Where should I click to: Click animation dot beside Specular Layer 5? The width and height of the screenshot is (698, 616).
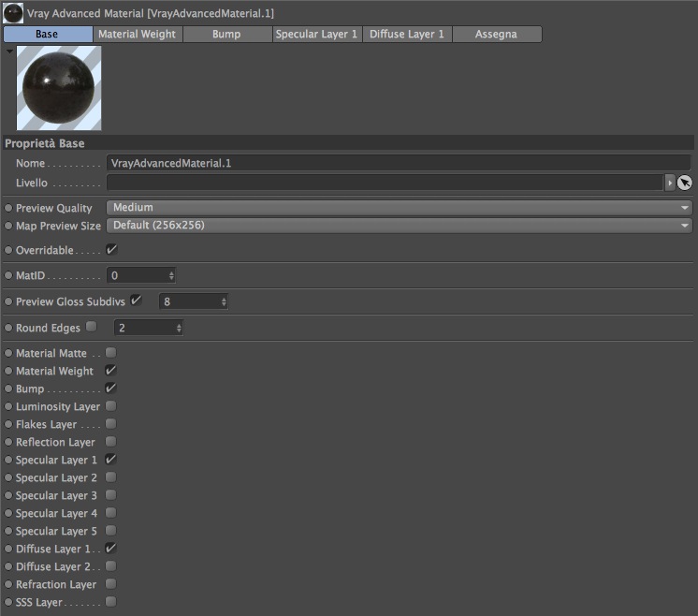pos(8,532)
